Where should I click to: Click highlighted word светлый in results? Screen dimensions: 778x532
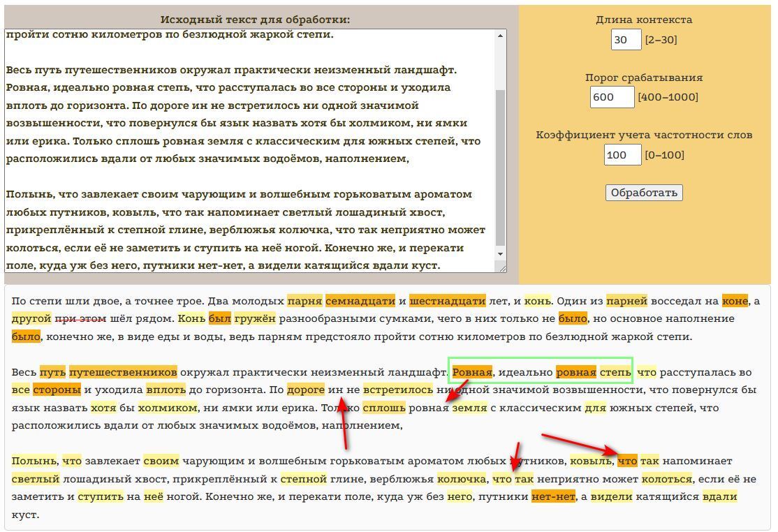[35, 479]
